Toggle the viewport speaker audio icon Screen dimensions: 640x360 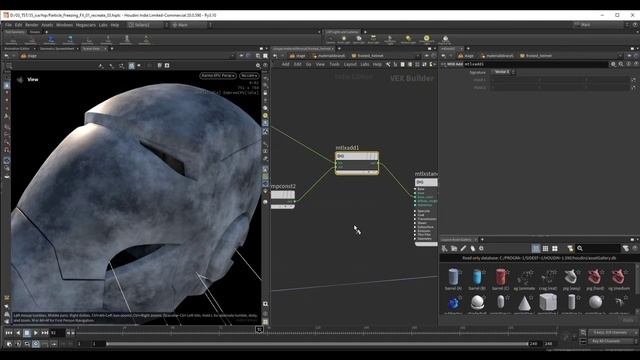pos(19,80)
